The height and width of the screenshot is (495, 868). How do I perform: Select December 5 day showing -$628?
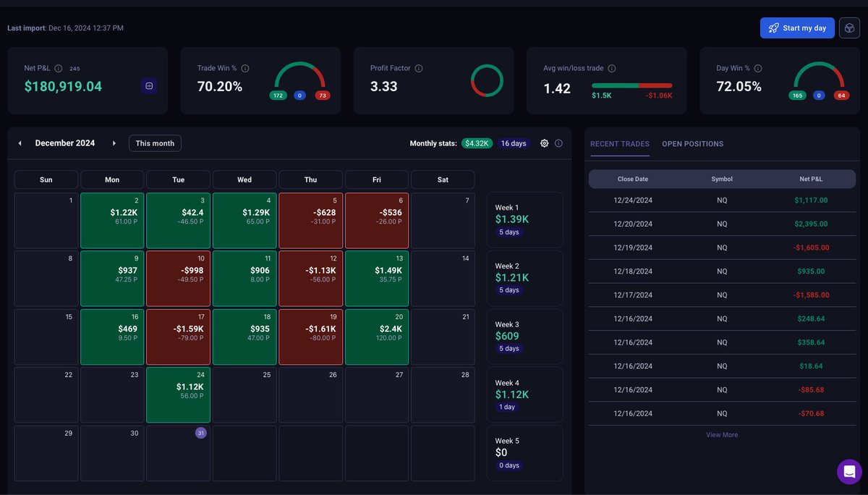coord(310,220)
